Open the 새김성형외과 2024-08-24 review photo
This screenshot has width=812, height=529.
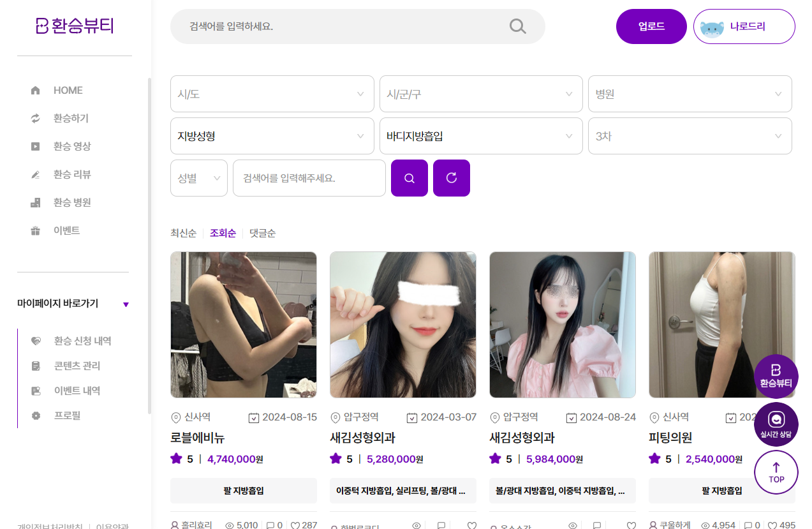pyautogui.click(x=563, y=325)
